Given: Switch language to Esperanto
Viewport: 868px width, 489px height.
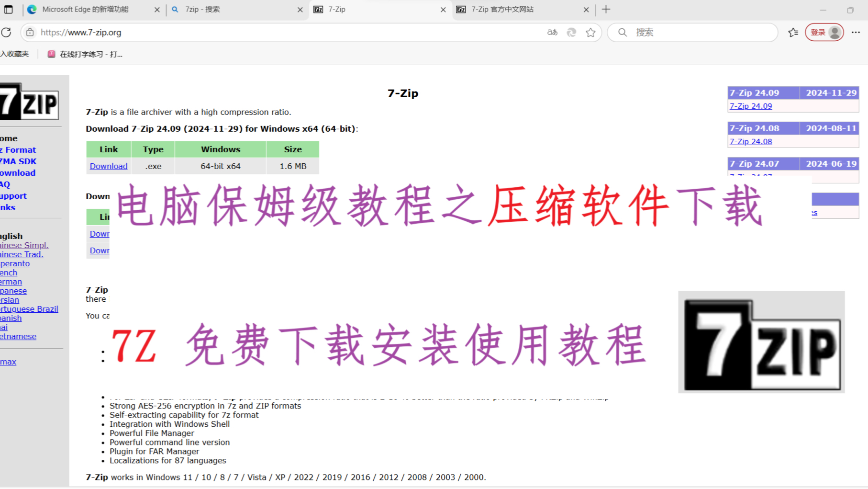Looking at the screenshot, I should coord(15,263).
